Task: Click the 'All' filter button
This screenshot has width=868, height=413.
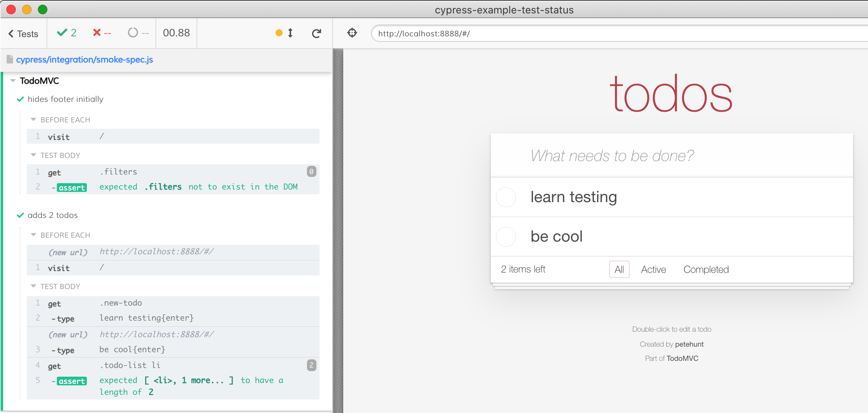Action: coord(619,269)
